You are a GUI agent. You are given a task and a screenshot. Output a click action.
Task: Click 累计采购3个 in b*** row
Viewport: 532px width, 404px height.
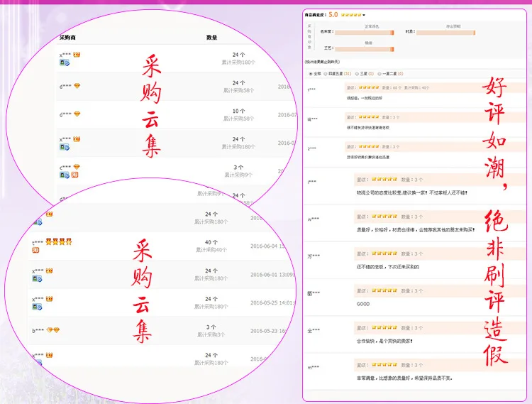coord(211,334)
